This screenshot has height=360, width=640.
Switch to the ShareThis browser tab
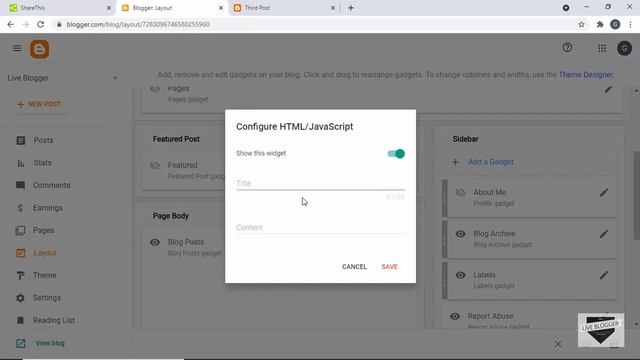point(59,8)
